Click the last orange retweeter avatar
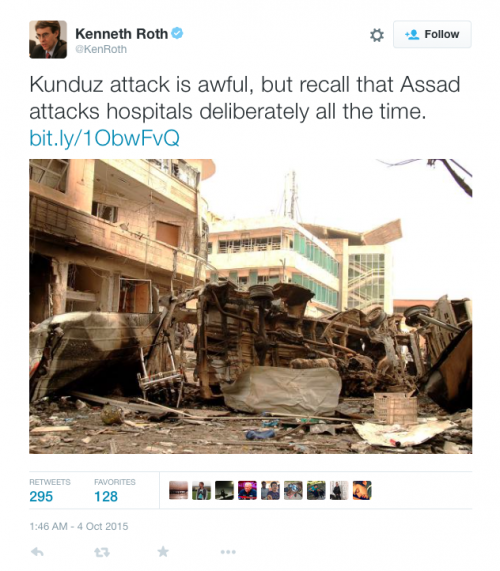Image resolution: width=500 pixels, height=571 pixels. (x=362, y=490)
